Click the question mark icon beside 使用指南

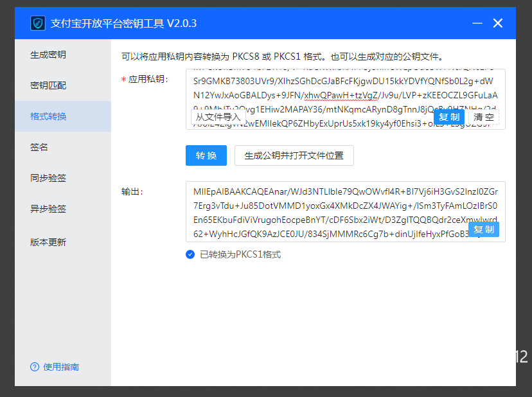tap(35, 367)
